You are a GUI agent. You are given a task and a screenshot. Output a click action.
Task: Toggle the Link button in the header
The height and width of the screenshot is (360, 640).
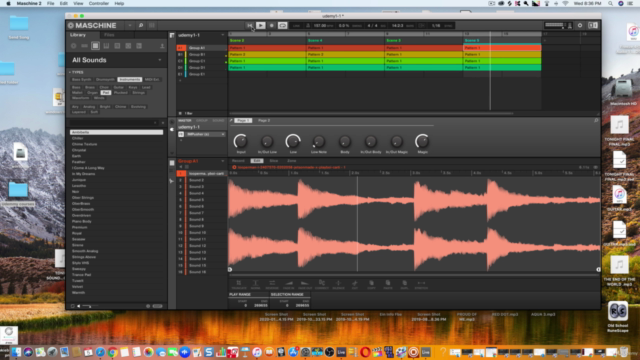(x=296, y=25)
